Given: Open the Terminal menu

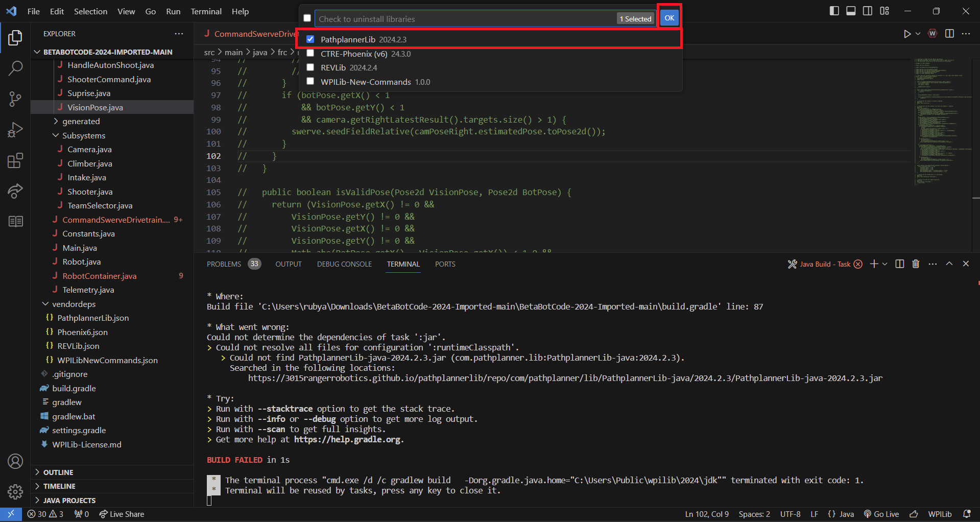Looking at the screenshot, I should click(206, 11).
